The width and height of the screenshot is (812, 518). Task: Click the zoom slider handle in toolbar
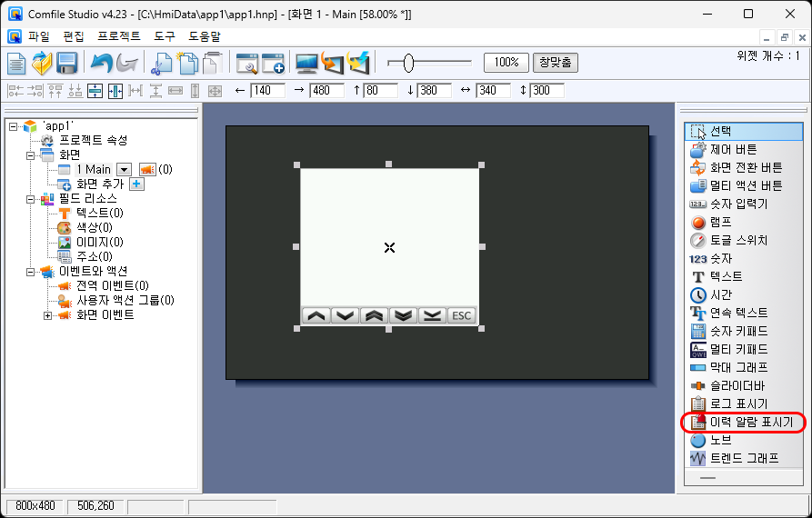click(408, 63)
